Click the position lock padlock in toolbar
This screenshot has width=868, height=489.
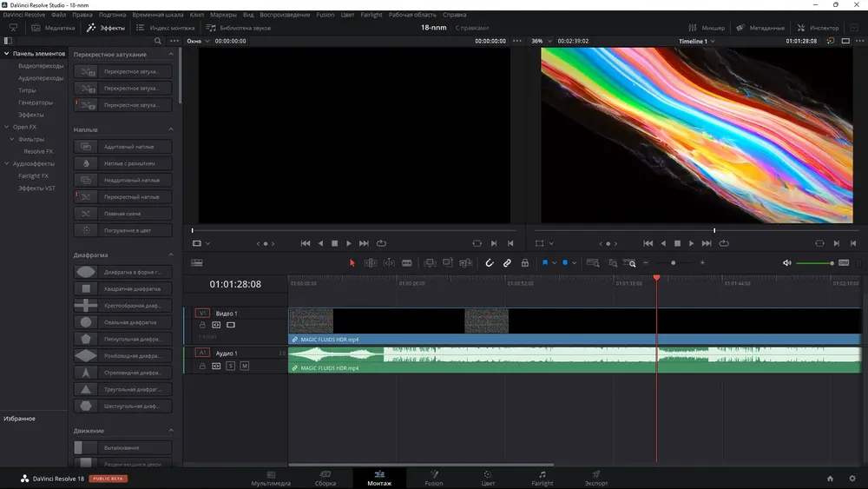point(525,262)
